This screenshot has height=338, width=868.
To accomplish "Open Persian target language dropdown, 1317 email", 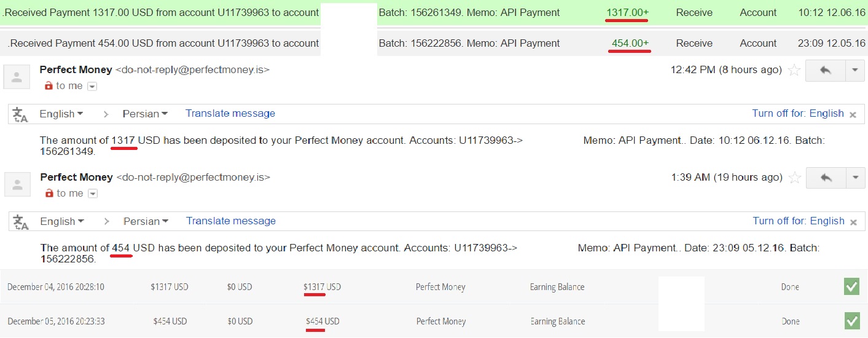I will click(145, 114).
